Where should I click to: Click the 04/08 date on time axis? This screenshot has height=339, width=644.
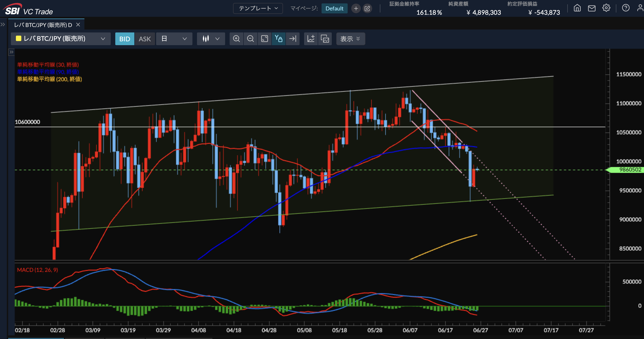pos(199,330)
